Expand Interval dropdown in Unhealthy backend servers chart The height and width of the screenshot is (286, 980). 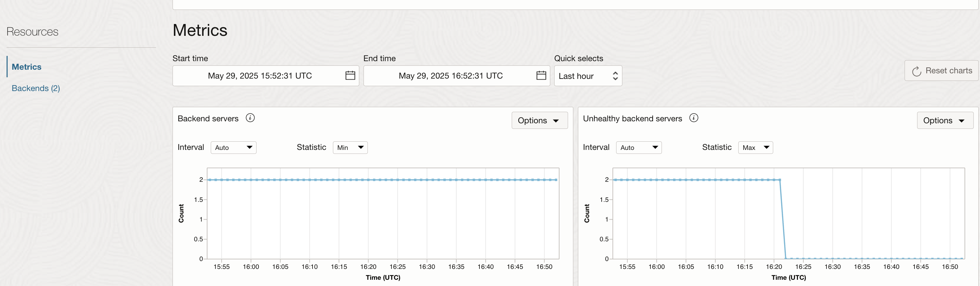point(639,147)
